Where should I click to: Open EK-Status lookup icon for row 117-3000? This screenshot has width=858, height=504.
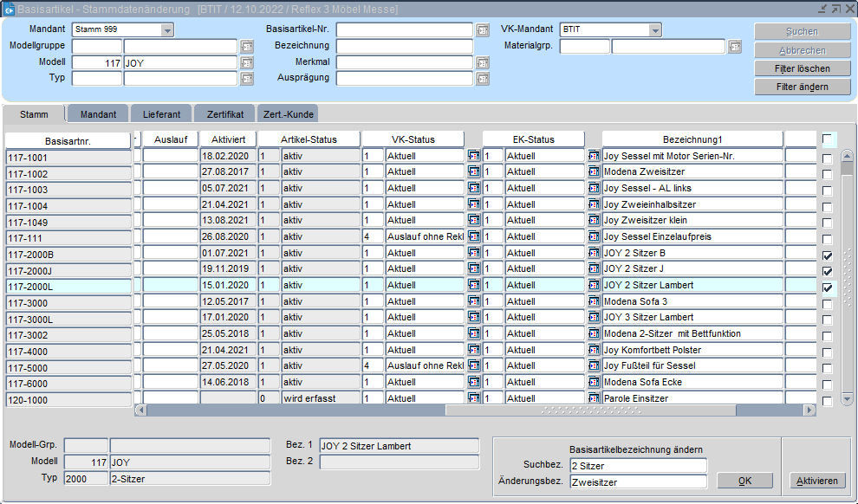click(x=594, y=301)
